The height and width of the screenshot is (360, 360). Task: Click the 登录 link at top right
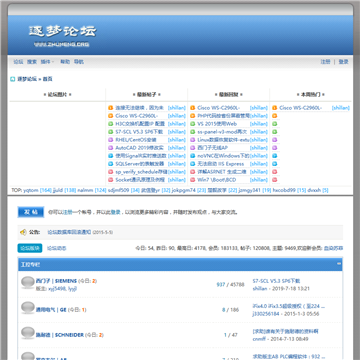point(343,62)
